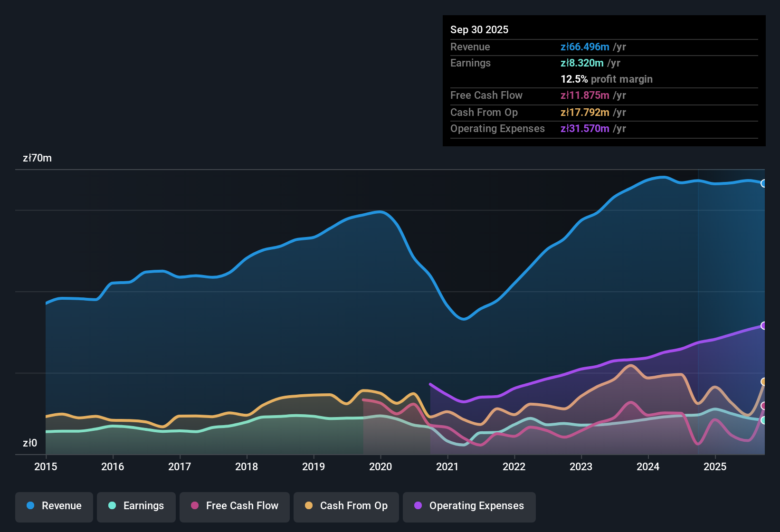The width and height of the screenshot is (780, 532).
Task: Toggle the Operating Expenses series off
Action: coord(469,506)
